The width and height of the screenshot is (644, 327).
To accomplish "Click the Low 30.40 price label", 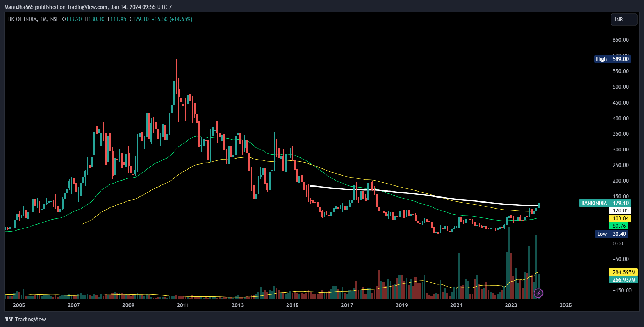I will (x=612, y=234).
